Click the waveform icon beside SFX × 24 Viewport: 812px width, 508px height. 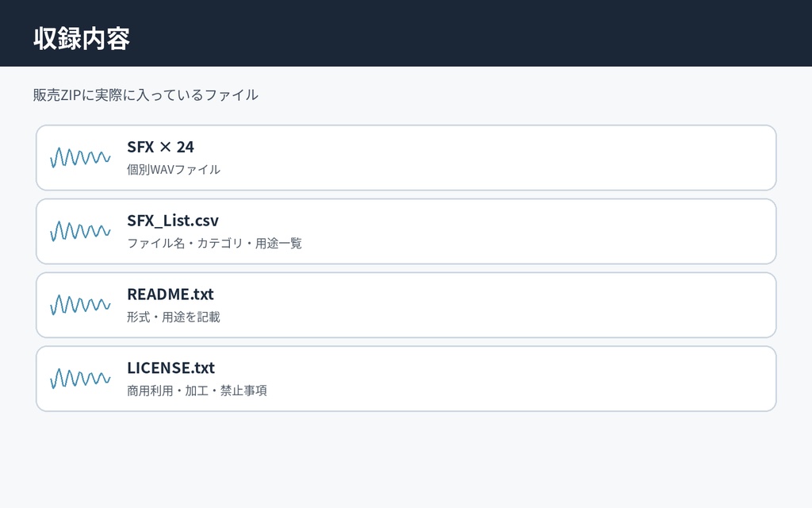80,158
